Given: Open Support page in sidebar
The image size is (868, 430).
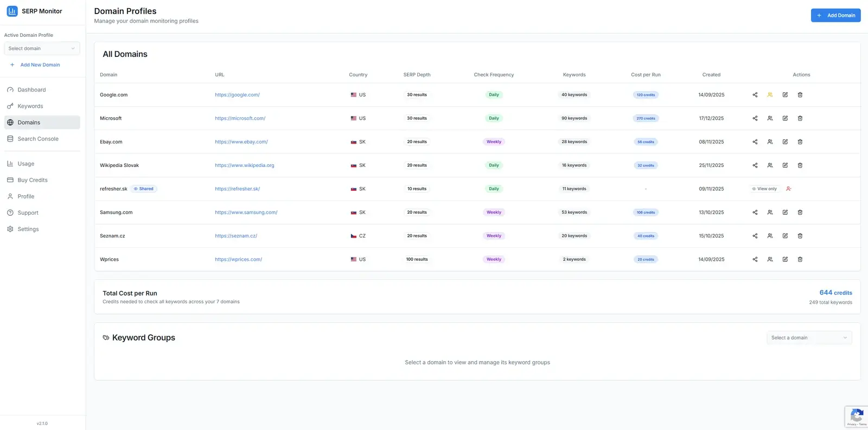Looking at the screenshot, I should [42, 213].
